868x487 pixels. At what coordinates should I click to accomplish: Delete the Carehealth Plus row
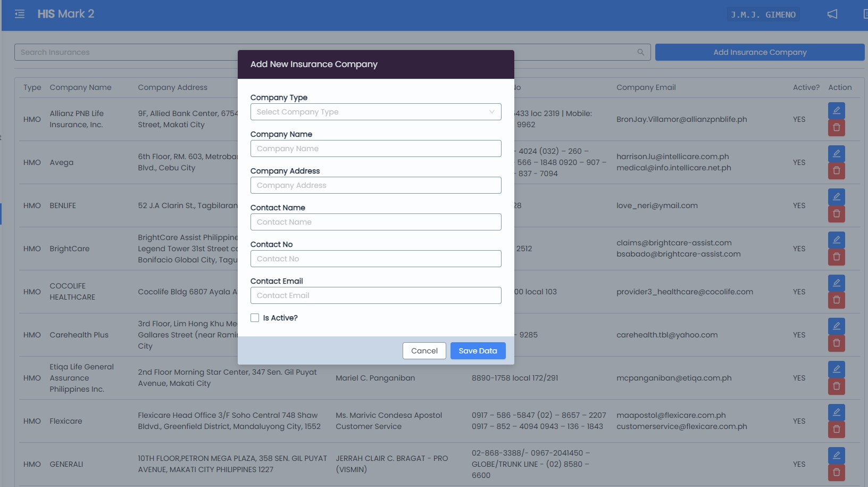836,343
